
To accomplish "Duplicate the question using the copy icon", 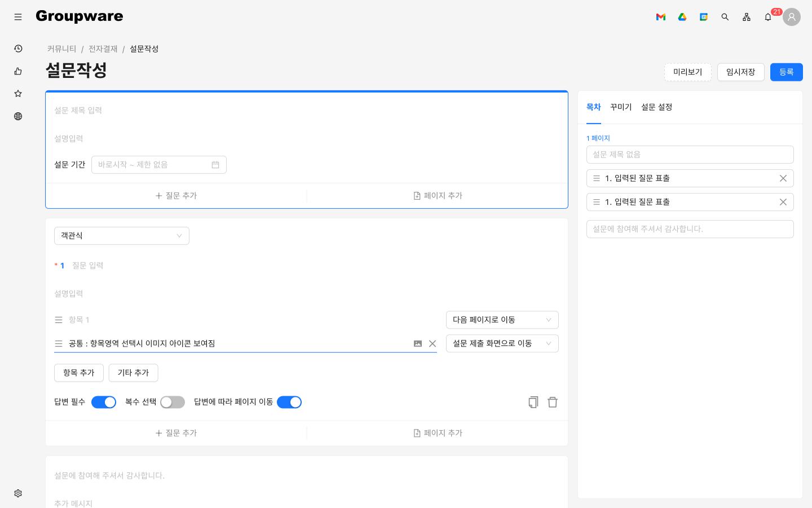I will pos(533,402).
